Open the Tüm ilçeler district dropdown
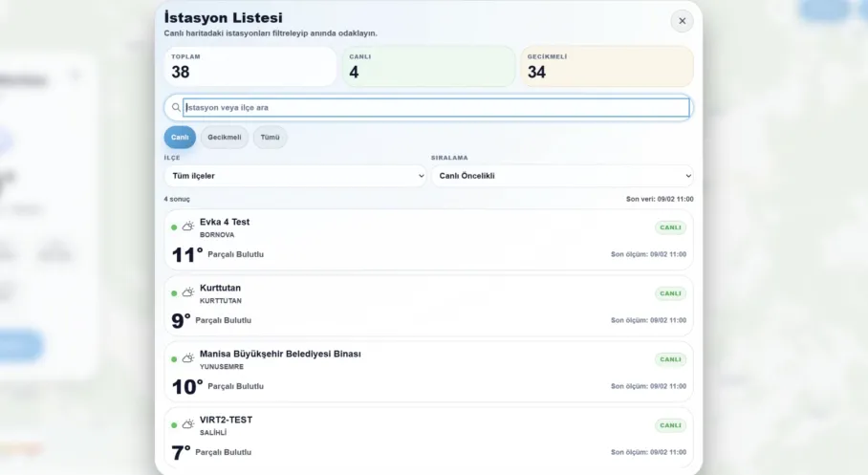The width and height of the screenshot is (868, 475). pyautogui.click(x=295, y=176)
